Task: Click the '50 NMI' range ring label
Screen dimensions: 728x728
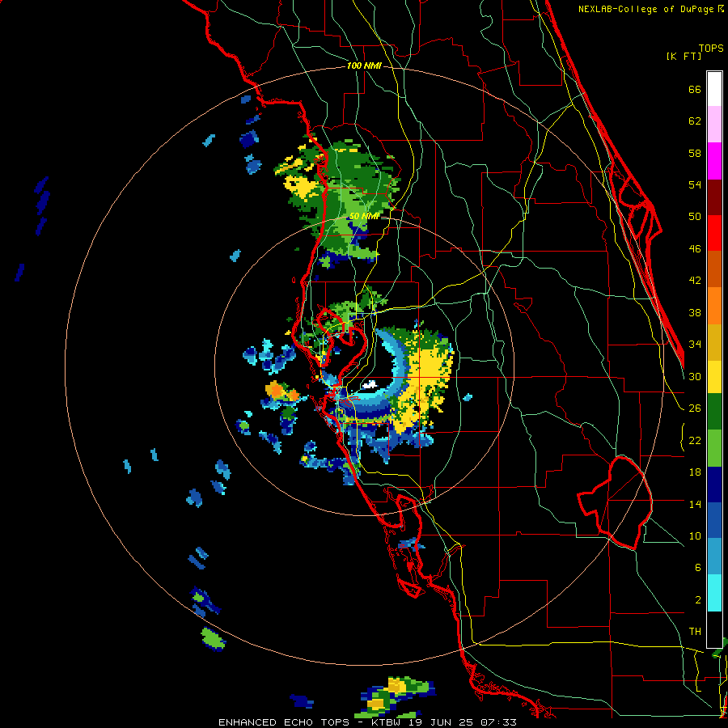Action: point(364,216)
